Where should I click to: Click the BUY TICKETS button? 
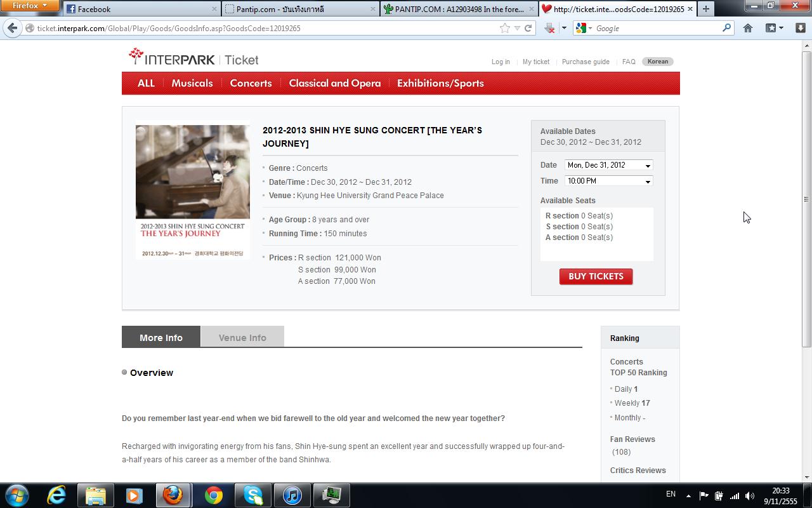point(596,276)
